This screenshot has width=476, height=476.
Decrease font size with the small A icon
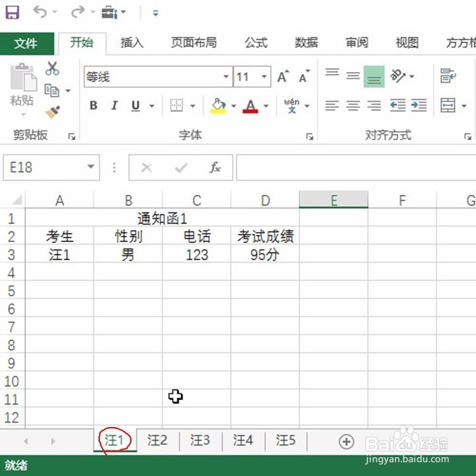tap(304, 76)
